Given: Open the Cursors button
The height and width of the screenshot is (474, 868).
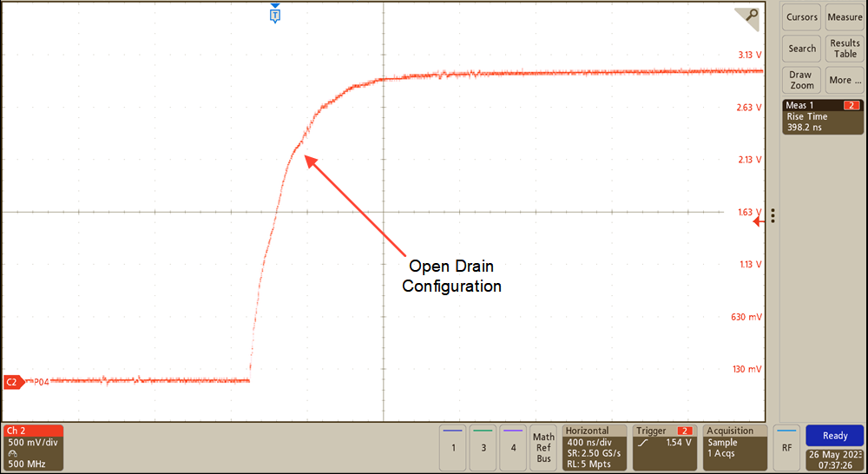Looking at the screenshot, I should click(802, 17).
